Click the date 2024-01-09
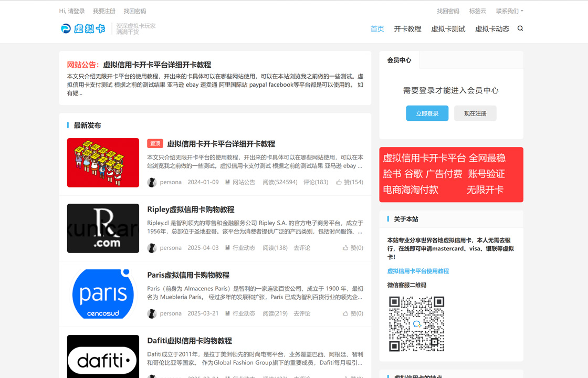Screen dimensions: 588x378 tap(203, 182)
